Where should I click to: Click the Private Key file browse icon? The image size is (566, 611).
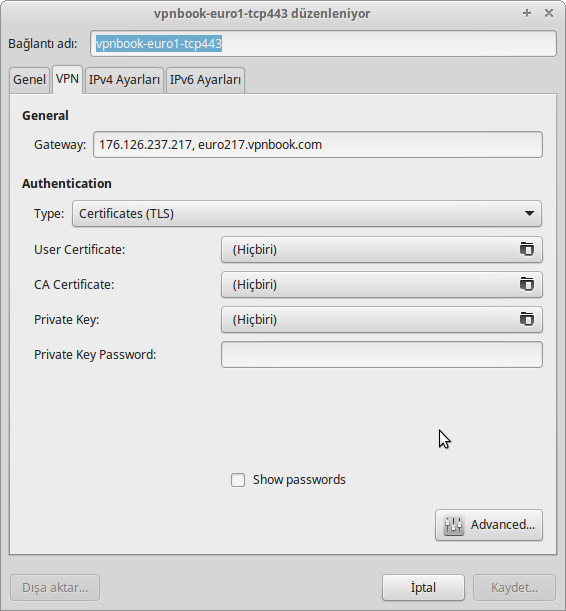coord(527,319)
